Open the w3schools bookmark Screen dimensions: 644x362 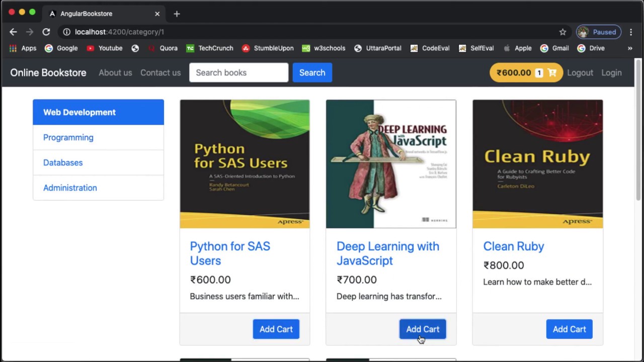tap(324, 48)
